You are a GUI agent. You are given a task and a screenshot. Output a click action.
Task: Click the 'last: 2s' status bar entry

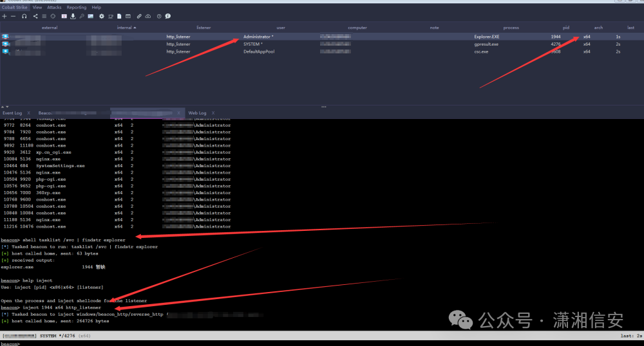click(631, 336)
